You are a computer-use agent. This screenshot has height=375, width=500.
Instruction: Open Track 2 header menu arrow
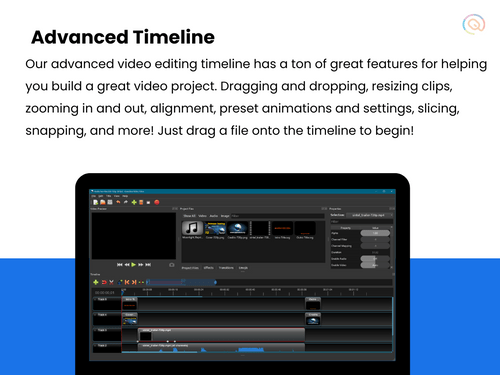(x=95, y=346)
